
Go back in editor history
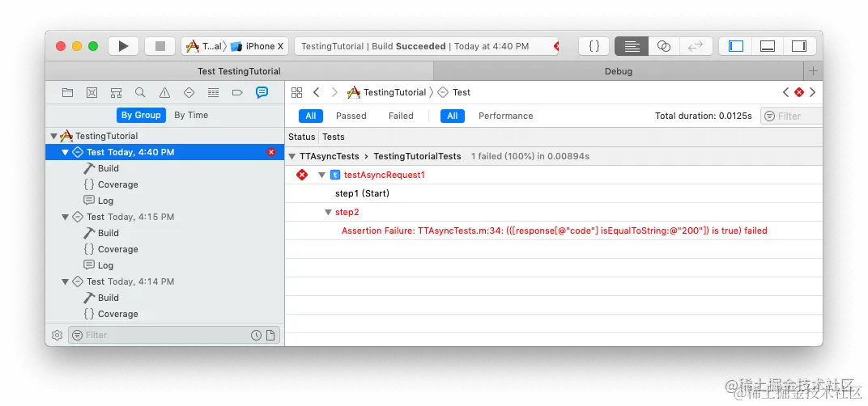pyautogui.click(x=316, y=92)
